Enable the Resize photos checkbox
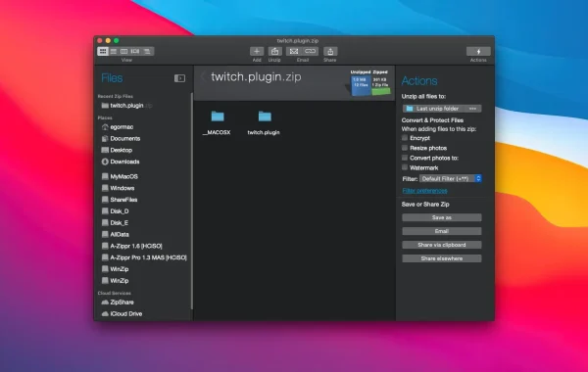This screenshot has height=372, width=588. point(405,148)
